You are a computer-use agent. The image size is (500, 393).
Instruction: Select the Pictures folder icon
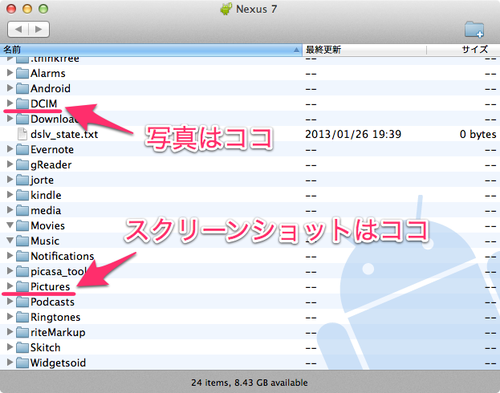[22, 287]
